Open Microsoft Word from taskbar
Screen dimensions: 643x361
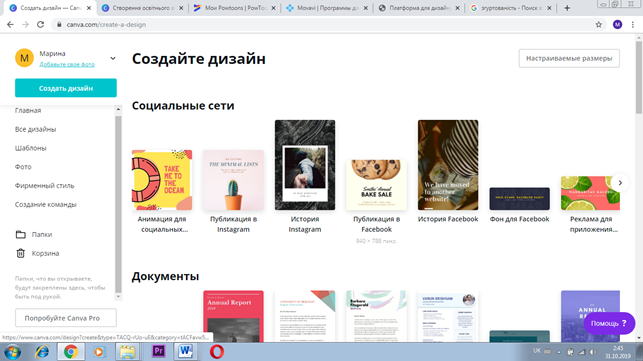click(x=185, y=352)
